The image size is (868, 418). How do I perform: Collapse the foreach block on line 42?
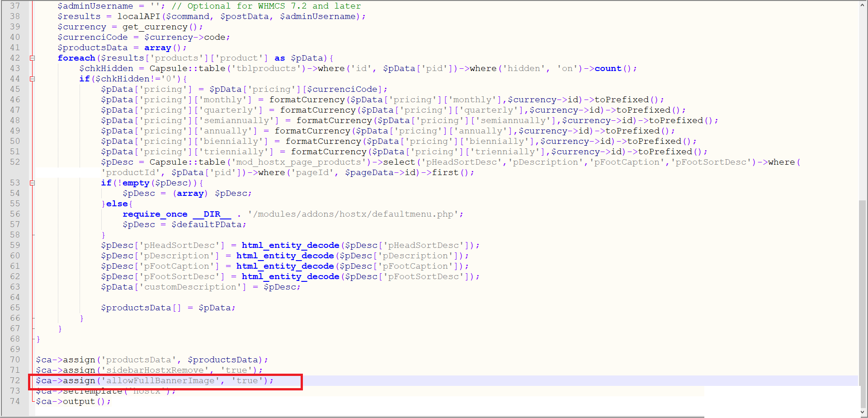tap(32, 58)
